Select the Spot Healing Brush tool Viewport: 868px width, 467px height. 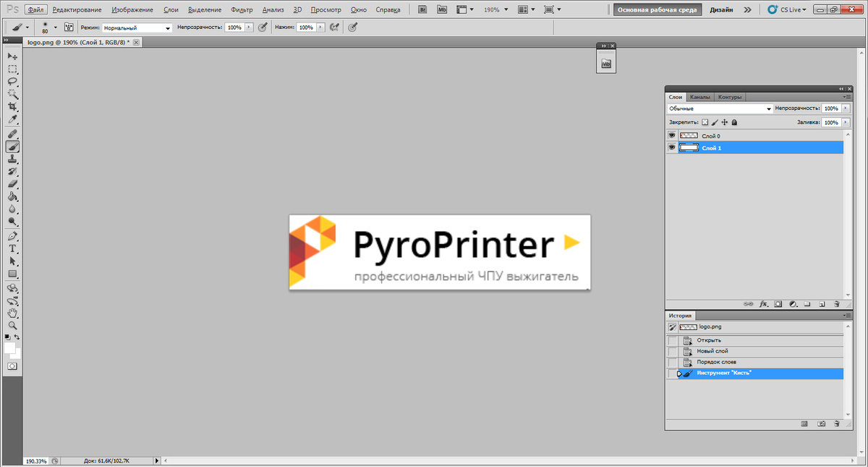(x=12, y=134)
